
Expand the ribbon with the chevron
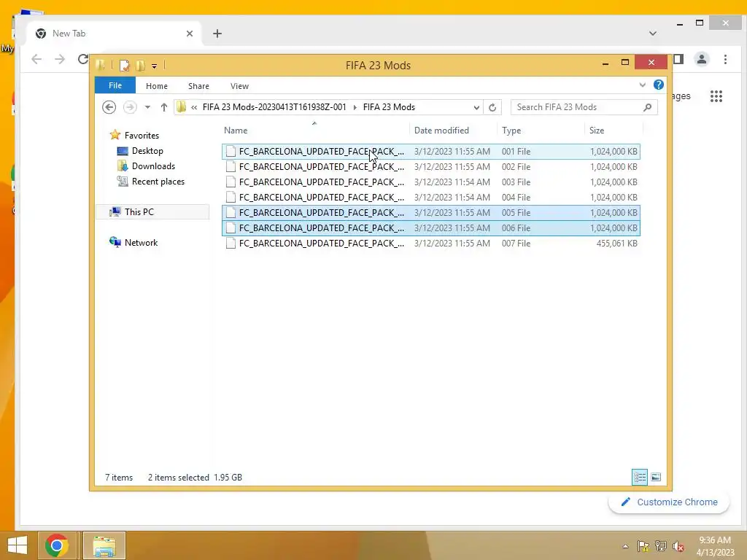(x=642, y=85)
